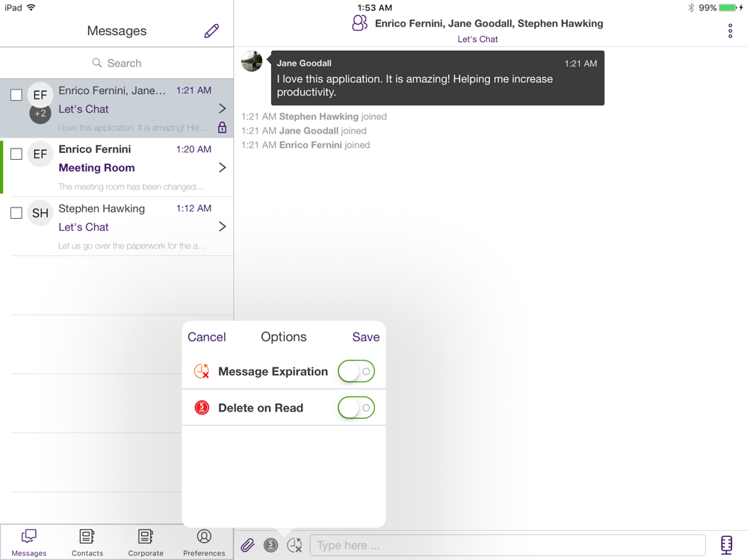This screenshot has height=560, width=747.
Task: Tap the Message Expiration label
Action: 273,371
